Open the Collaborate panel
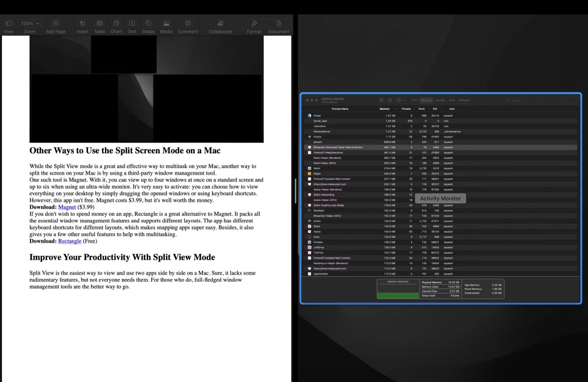The width and height of the screenshot is (588, 382). 220,24
